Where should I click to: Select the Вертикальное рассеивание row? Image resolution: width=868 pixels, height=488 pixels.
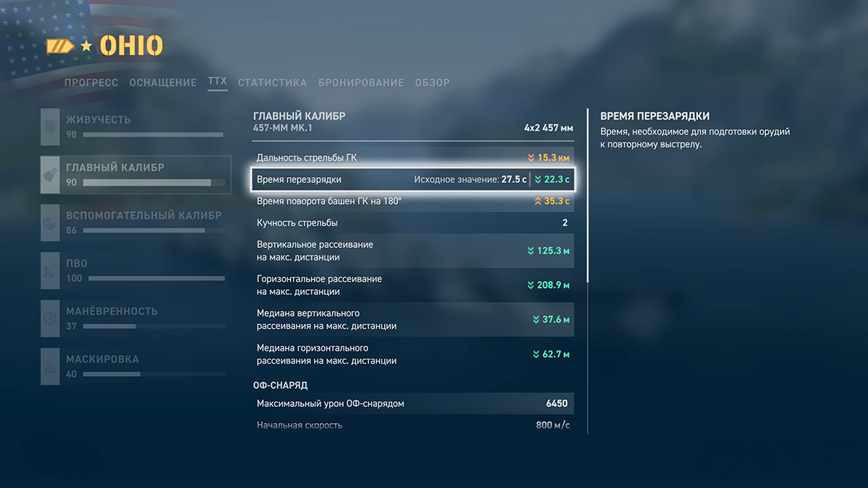pos(413,251)
